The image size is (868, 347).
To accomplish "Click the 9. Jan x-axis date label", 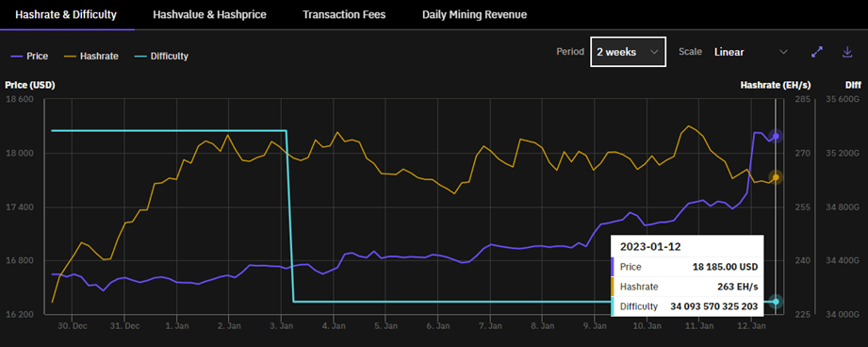I will click(x=595, y=326).
